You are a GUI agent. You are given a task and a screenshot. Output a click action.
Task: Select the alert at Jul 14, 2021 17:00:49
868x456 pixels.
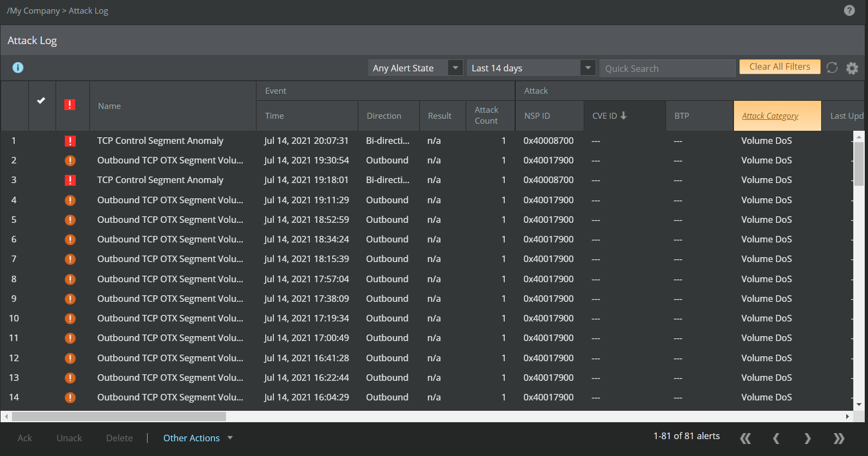coord(426,338)
